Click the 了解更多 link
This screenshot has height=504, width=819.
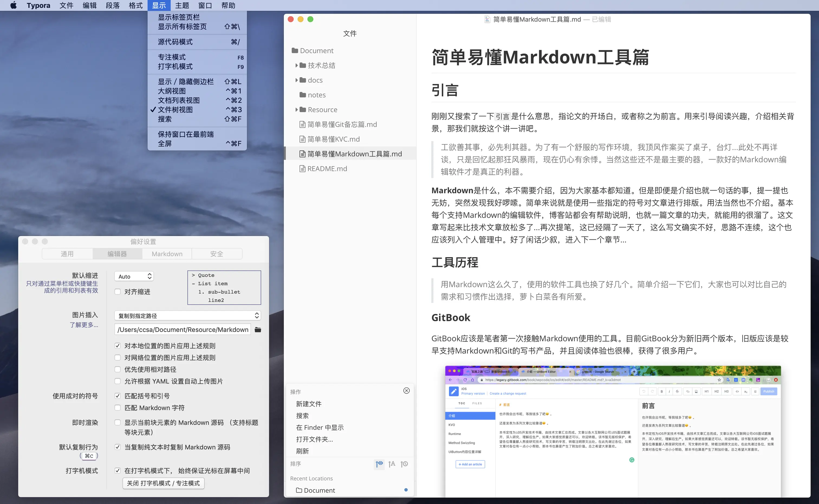84,325
